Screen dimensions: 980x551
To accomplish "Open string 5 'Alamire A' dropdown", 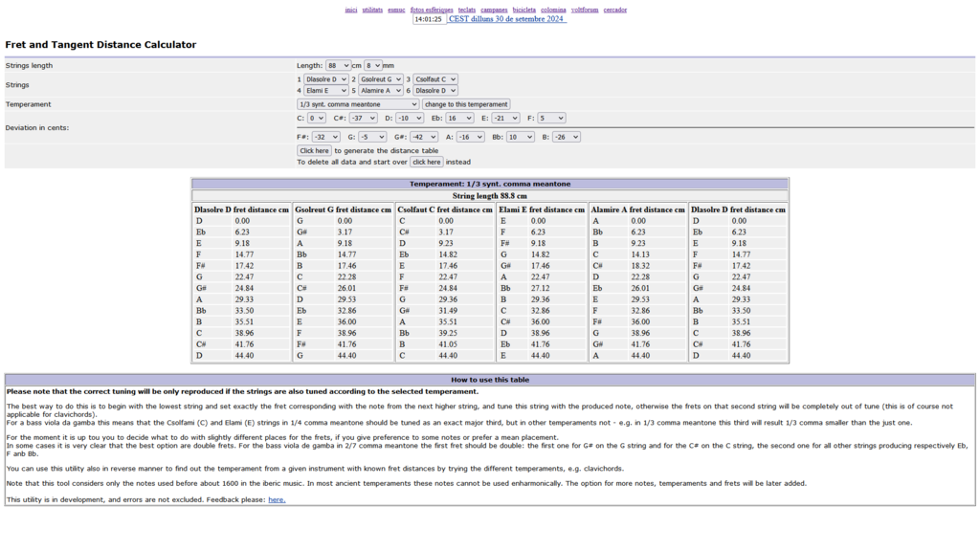I will pyautogui.click(x=381, y=91).
